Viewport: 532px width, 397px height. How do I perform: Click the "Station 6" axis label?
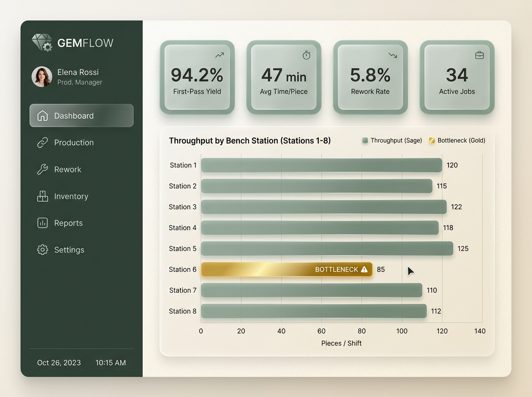pyautogui.click(x=183, y=269)
